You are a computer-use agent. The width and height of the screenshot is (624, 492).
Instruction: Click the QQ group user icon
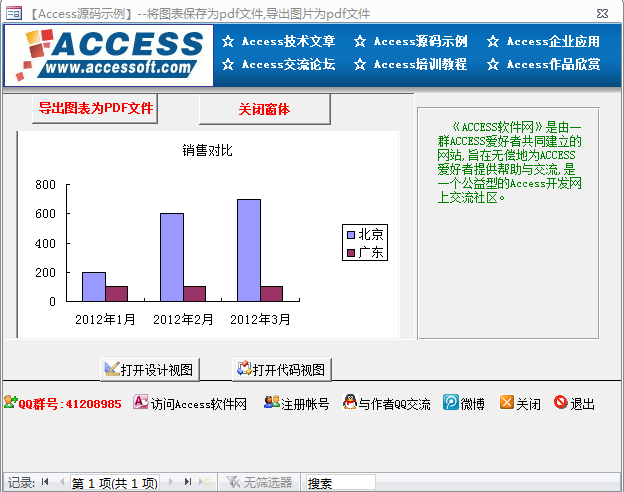point(11,402)
